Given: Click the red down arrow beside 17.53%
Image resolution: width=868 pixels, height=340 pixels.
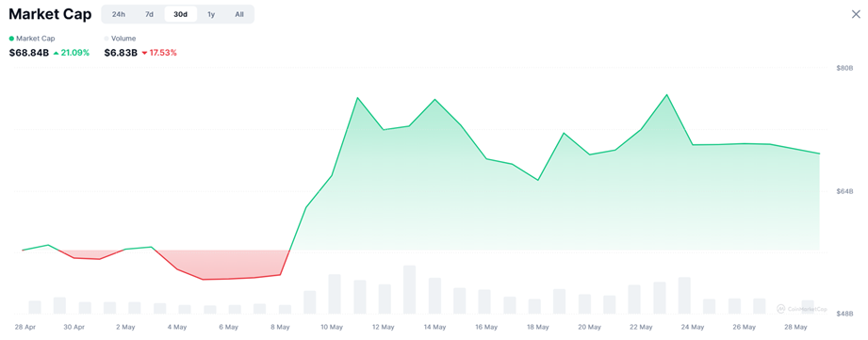Looking at the screenshot, I should point(144,53).
